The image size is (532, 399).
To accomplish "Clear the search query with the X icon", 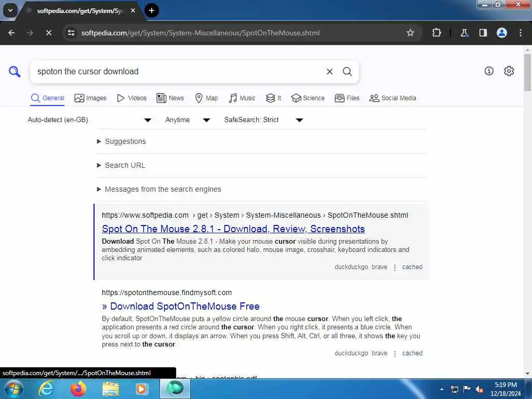I will 329,72.
